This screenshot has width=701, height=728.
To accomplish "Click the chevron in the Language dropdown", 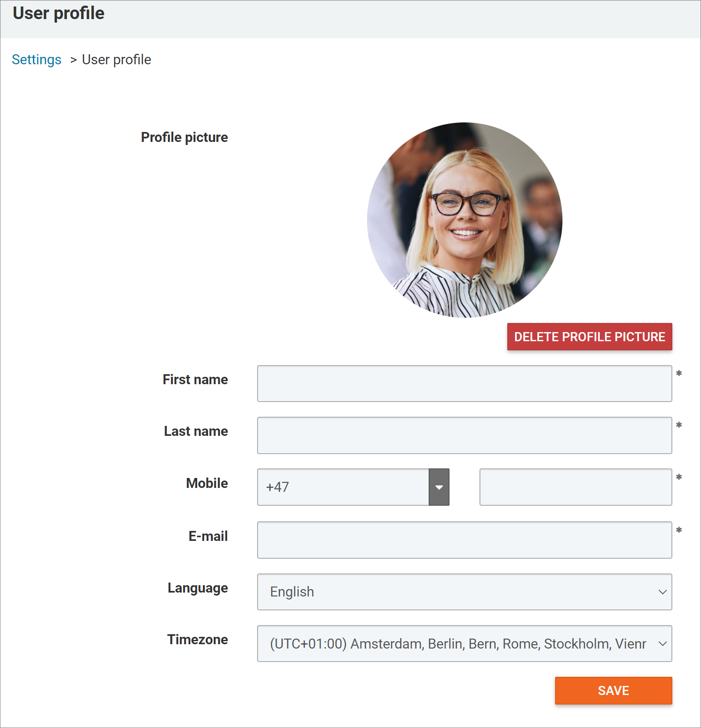I will [662, 592].
